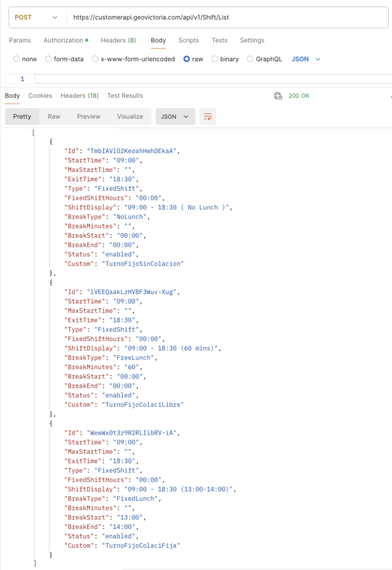
Task: Select the none body radio button
Action: (17, 59)
